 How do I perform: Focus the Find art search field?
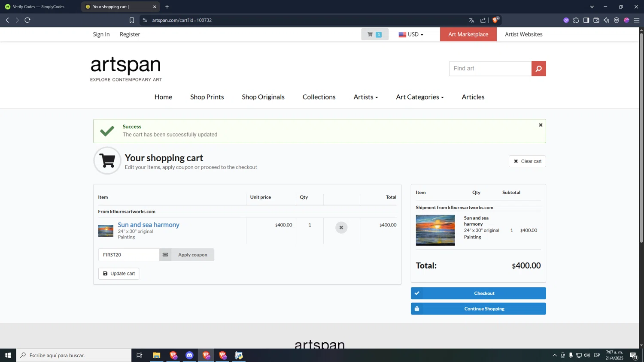click(490, 69)
